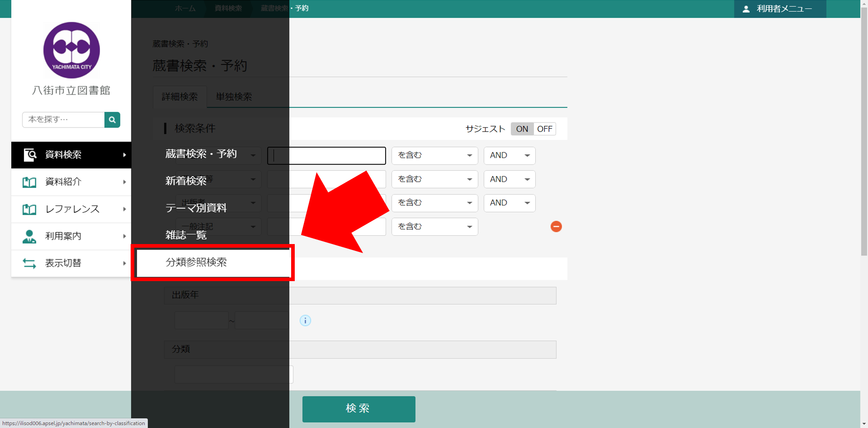Click the Yachimata City library logo
Screen dimensions: 868x428
coord(71,50)
